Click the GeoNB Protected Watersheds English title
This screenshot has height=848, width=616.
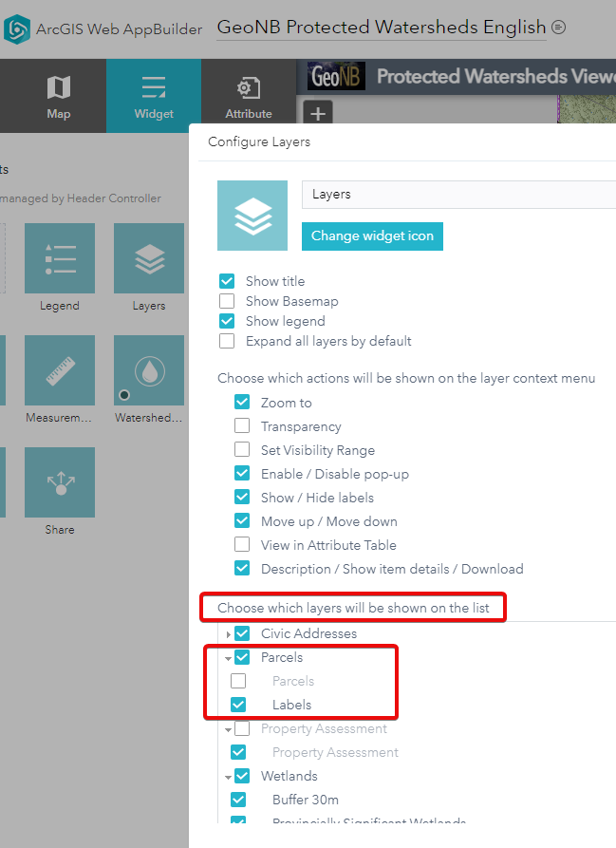pyautogui.click(x=382, y=27)
